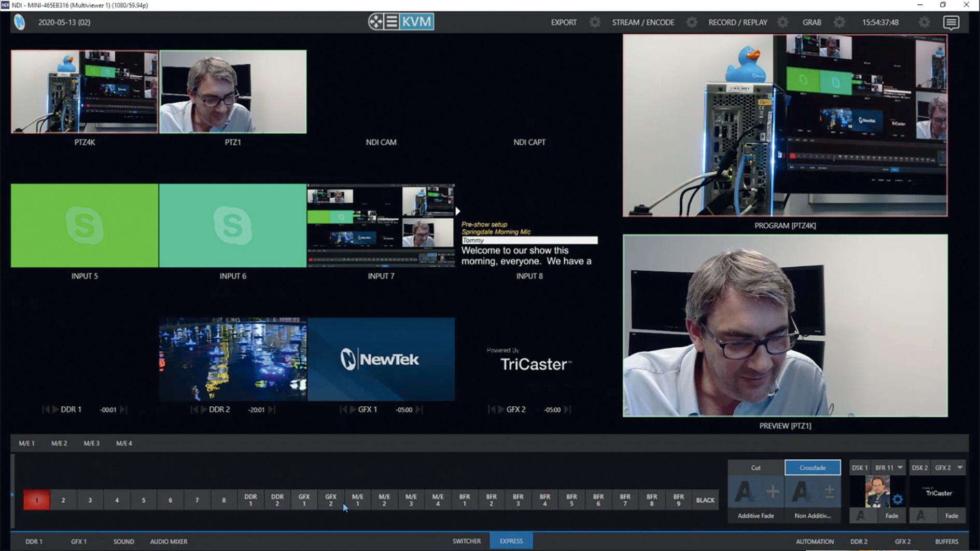980x551 pixels.
Task: Open the notifications message icon
Action: click(x=950, y=22)
